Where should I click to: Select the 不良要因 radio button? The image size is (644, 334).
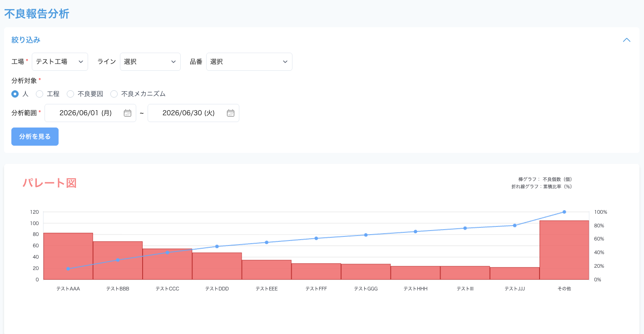tap(70, 94)
